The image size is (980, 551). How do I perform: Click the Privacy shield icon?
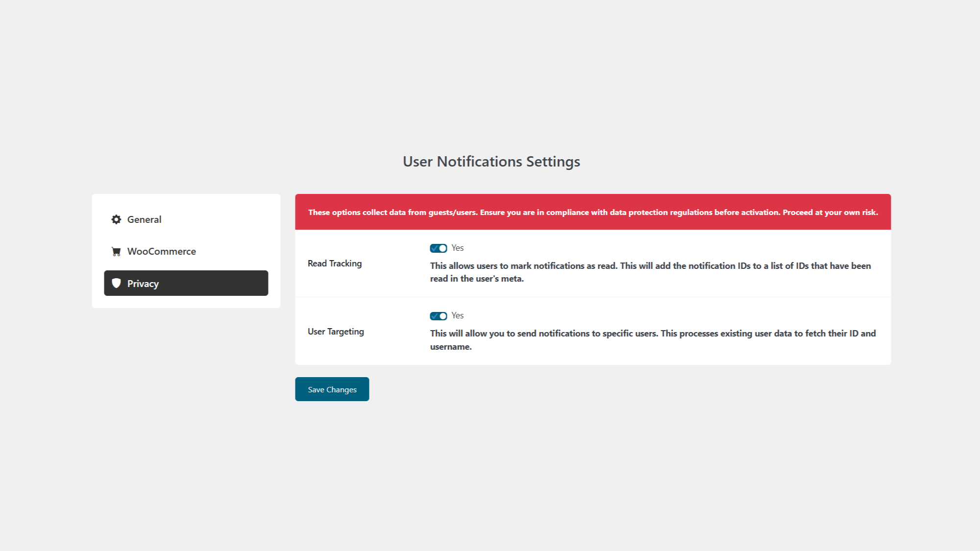click(116, 283)
